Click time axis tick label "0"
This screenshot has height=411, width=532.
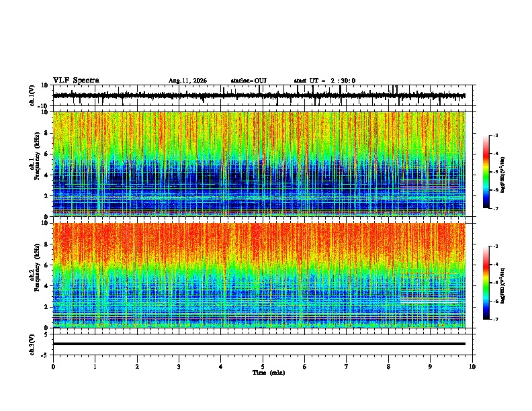pyautogui.click(x=53, y=367)
